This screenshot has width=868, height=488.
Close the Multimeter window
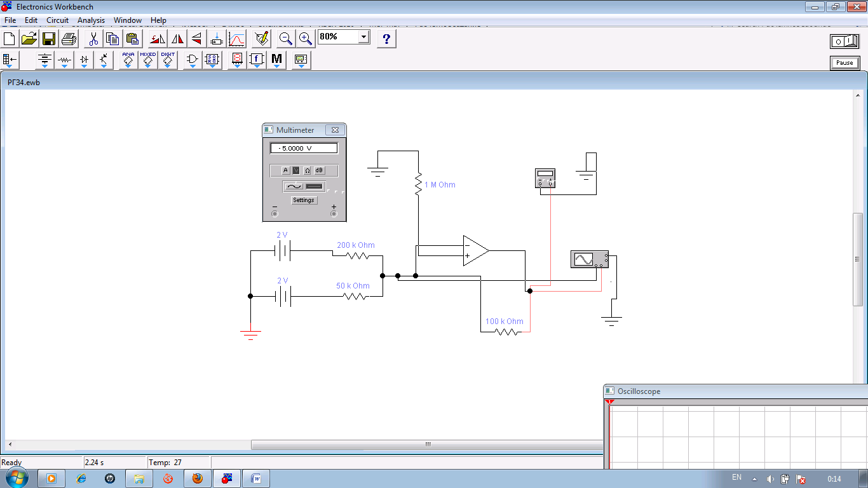click(335, 130)
